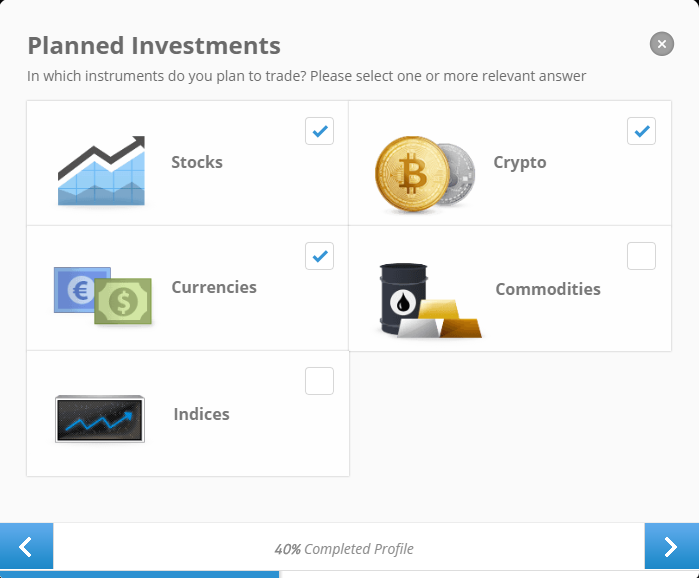Click the Indices label
This screenshot has height=578, width=699.
pyautogui.click(x=201, y=414)
